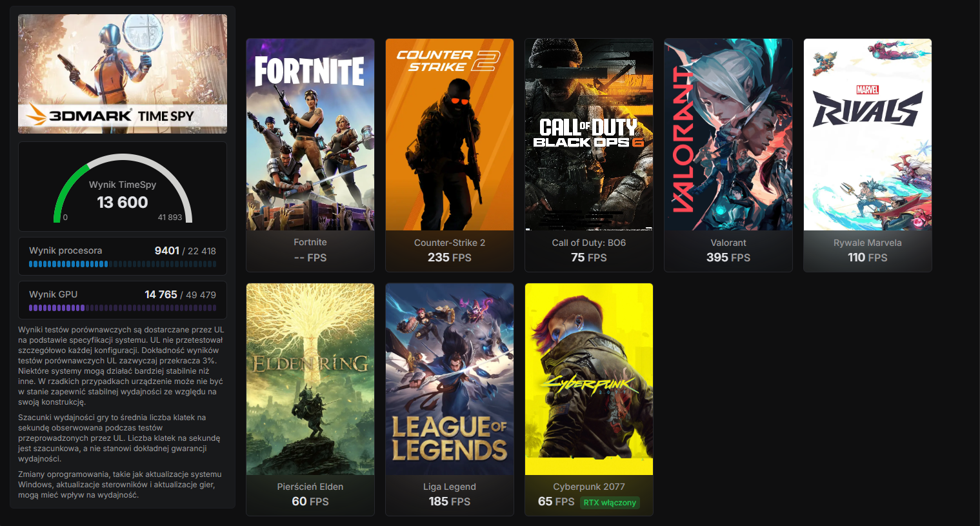
Task: Click the 3DMark Time Spy banner image
Action: tap(123, 74)
